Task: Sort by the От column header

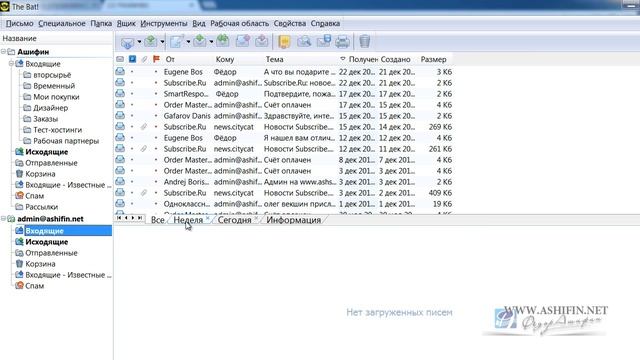Action: point(170,59)
